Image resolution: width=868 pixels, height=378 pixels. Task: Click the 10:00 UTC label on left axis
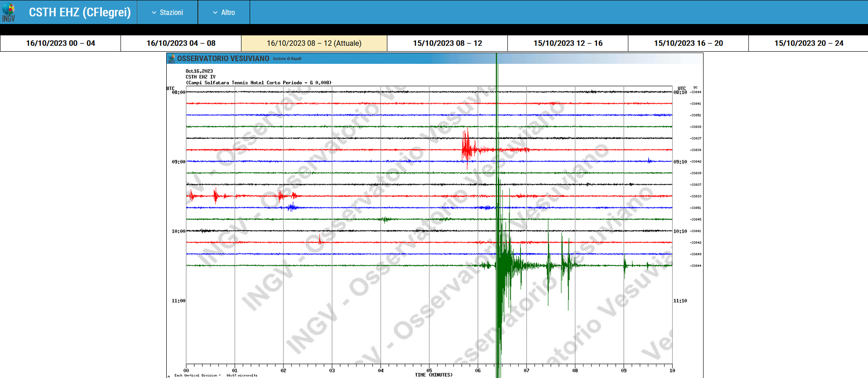(178, 231)
